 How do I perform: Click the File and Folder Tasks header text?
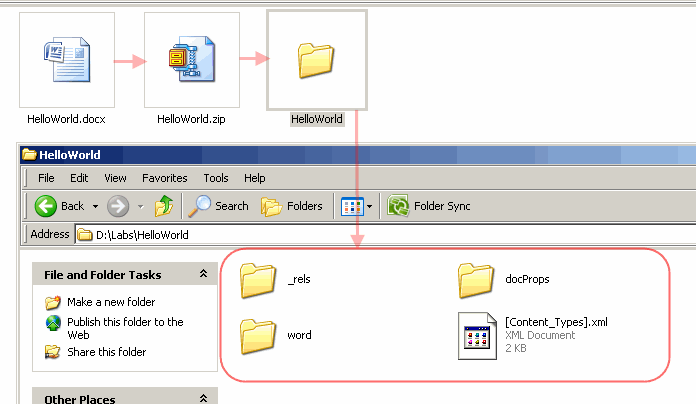pyautogui.click(x=103, y=275)
